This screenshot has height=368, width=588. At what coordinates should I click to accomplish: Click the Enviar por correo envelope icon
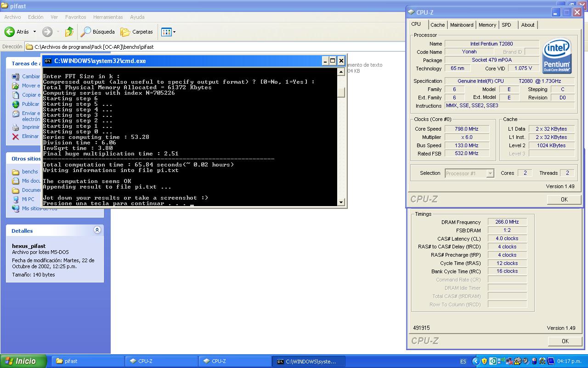coord(16,114)
